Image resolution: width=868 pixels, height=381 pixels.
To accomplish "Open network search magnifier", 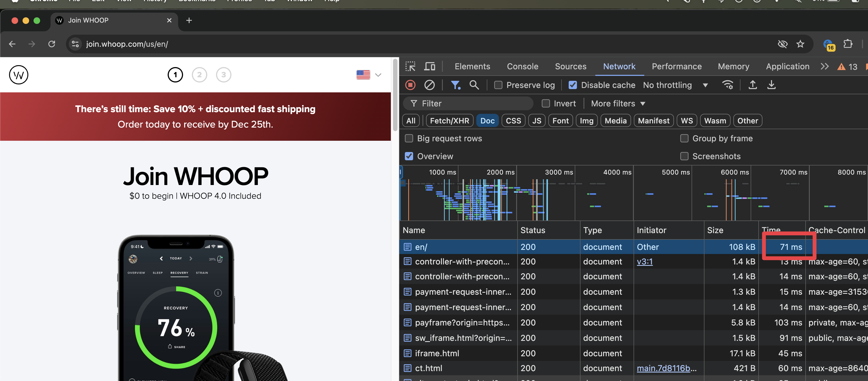I will (x=474, y=85).
